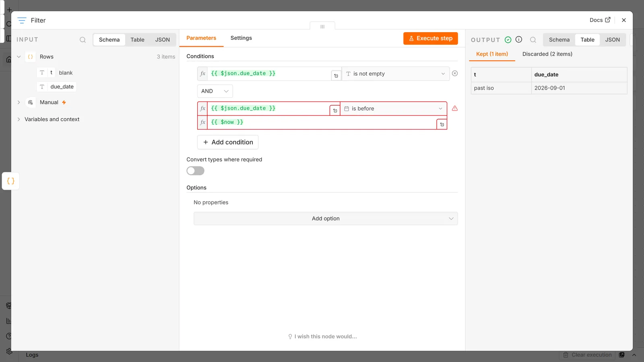The height and width of the screenshot is (362, 644).
Task: Click first $json.due_date expression field
Action: tap(269, 74)
